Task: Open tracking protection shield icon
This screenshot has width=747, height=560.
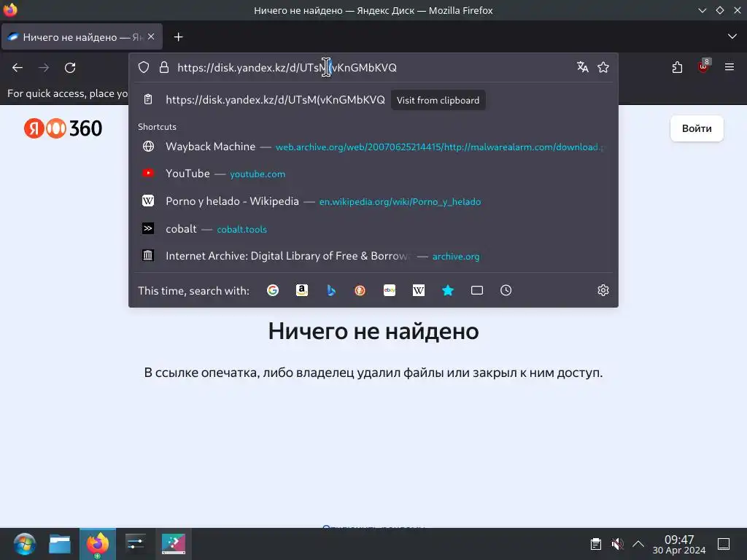Action: click(x=144, y=67)
